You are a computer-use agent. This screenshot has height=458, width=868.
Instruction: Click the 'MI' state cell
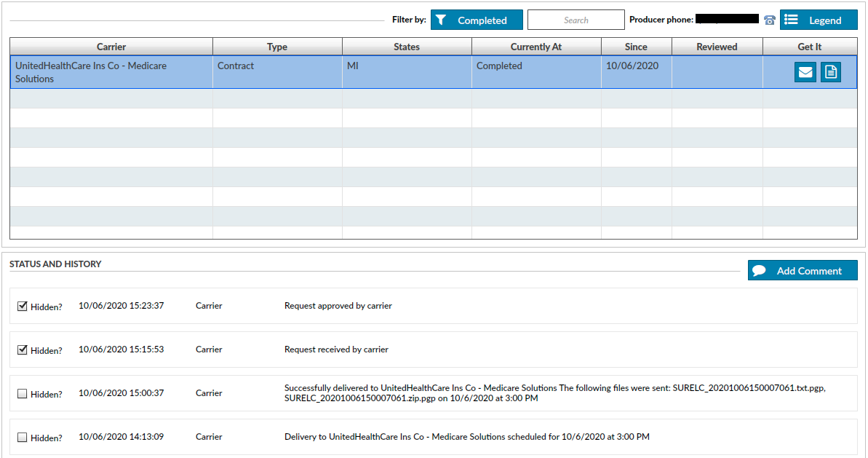407,72
